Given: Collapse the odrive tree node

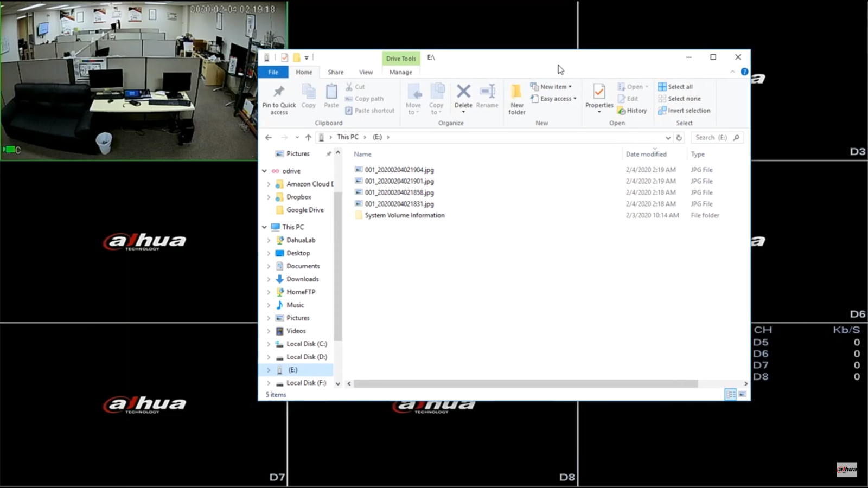Looking at the screenshot, I should point(265,171).
